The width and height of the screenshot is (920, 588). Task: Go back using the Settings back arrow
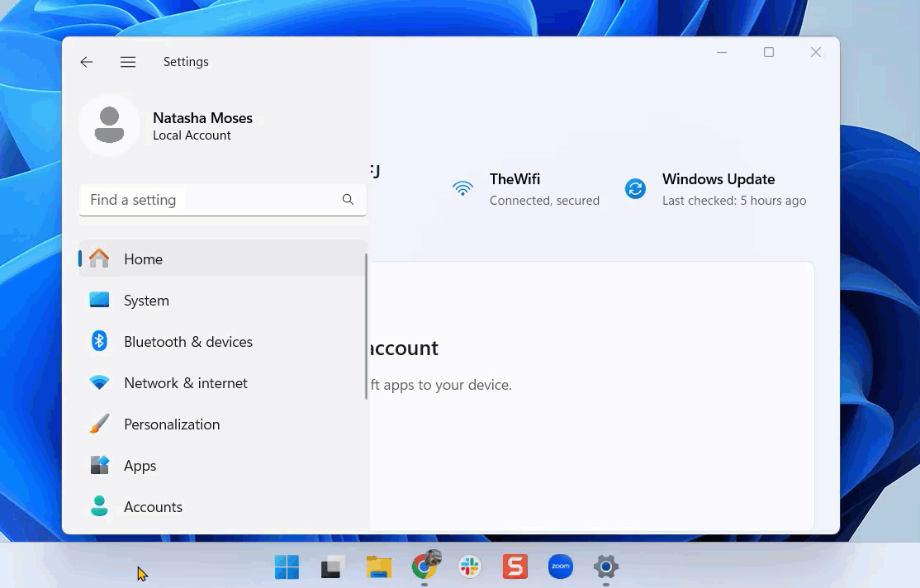[x=87, y=62]
